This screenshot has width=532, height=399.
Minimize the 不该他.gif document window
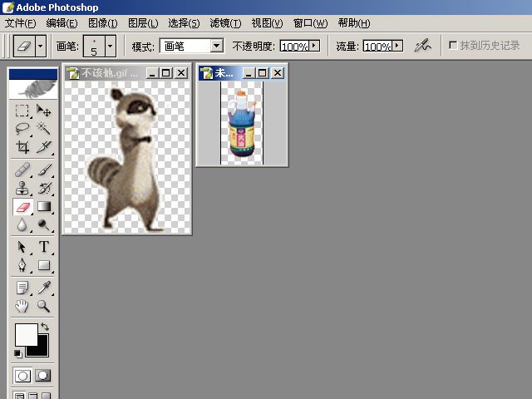point(152,73)
